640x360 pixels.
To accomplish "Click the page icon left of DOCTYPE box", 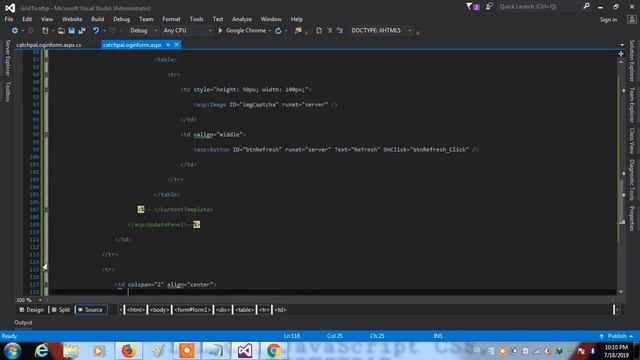I will 319,31.
